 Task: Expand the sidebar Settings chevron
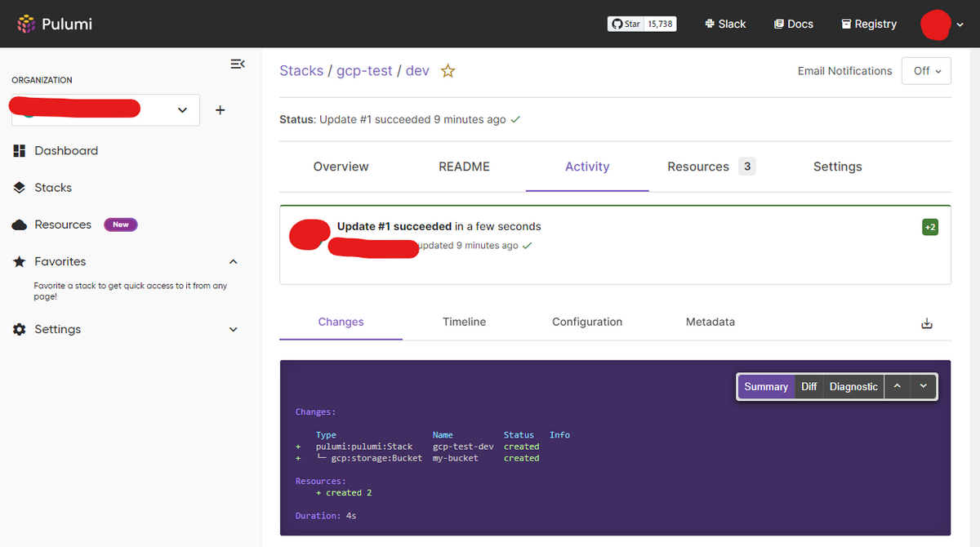(234, 329)
